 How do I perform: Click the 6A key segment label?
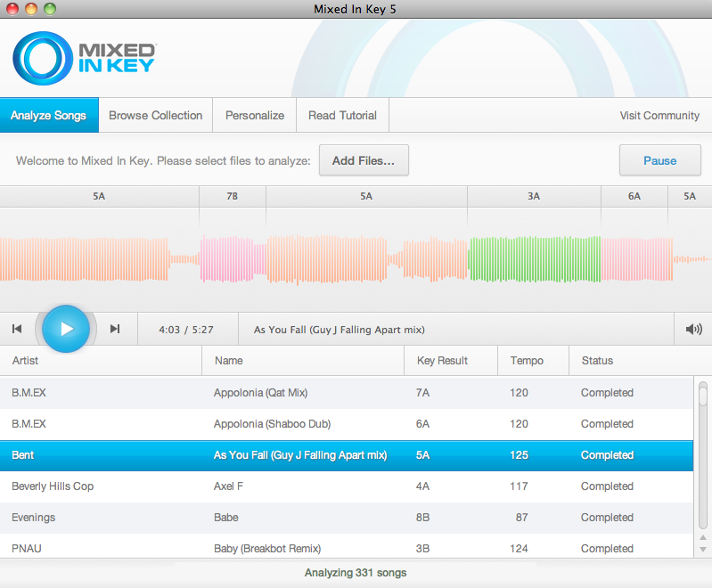(634, 196)
